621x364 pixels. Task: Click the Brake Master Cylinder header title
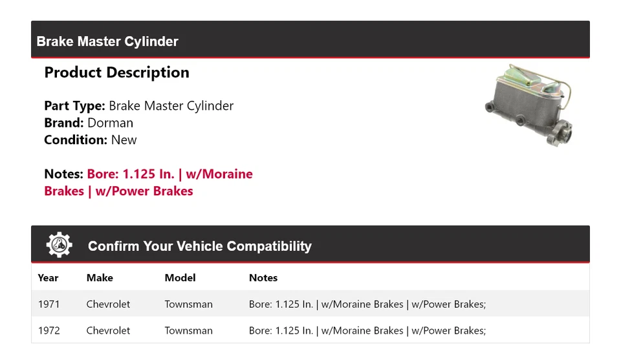click(x=107, y=41)
